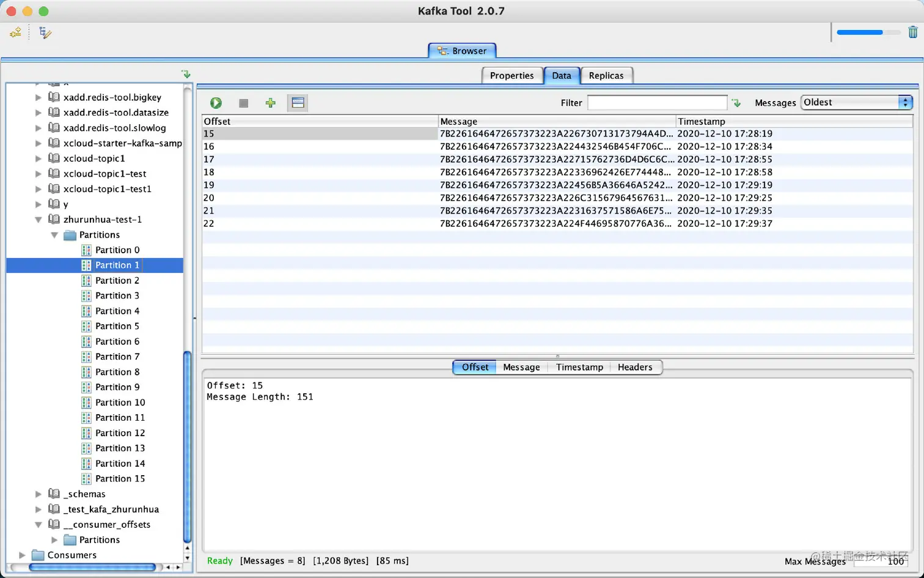Click the topic icon next to xcloud-topic1
Viewport: 924px width, 578px height.
pos(54,158)
